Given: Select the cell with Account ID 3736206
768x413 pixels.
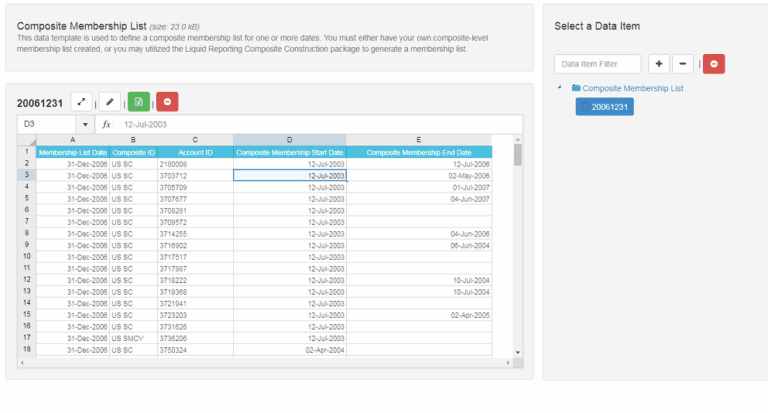Looking at the screenshot, I should coord(195,338).
